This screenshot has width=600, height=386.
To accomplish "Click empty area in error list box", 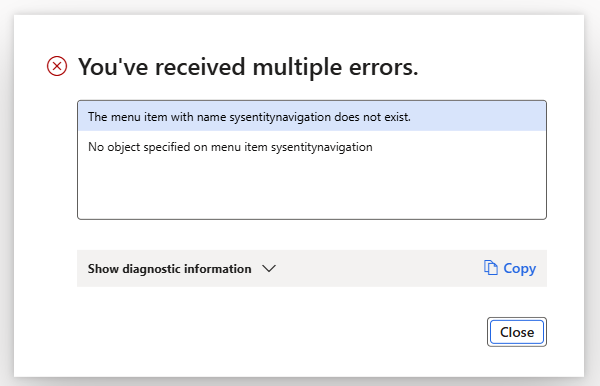I will 312,190.
